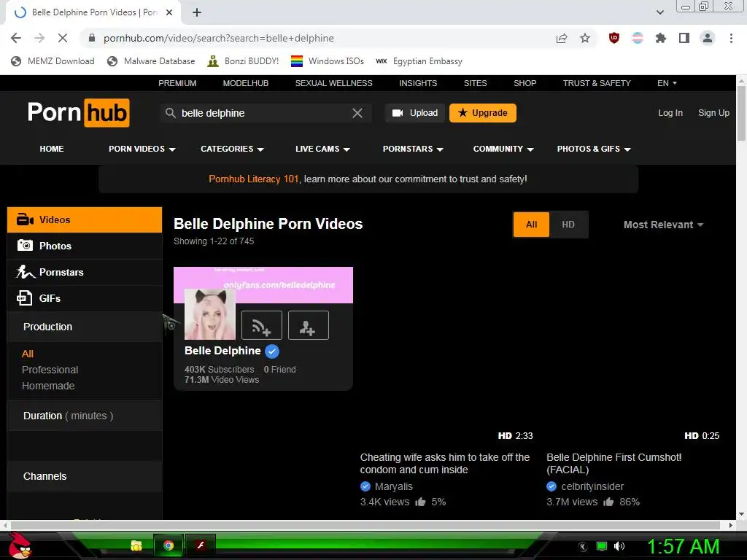Viewport: 747px width, 560px height.
Task: Click the profile card avatar thumbnail
Action: [x=210, y=314]
